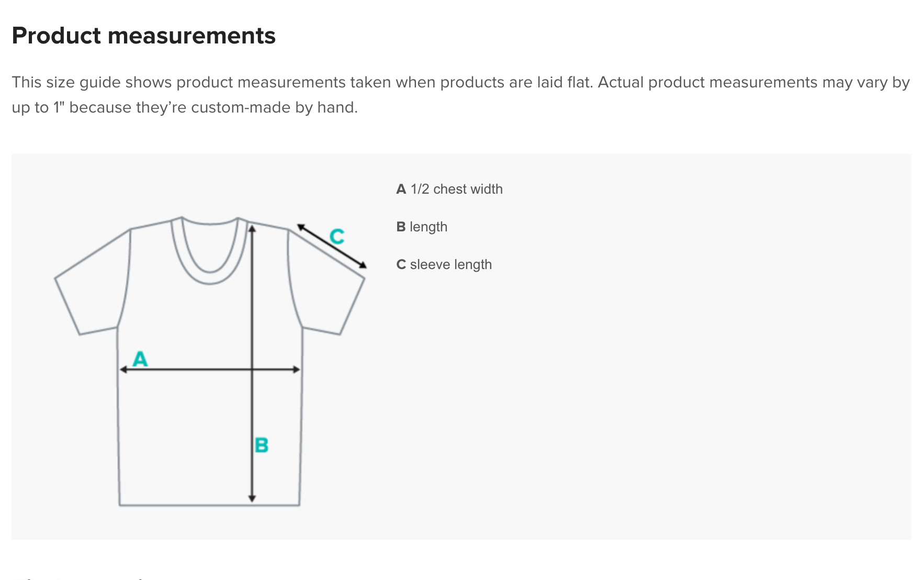The height and width of the screenshot is (580, 924).
Task: Click the t-shirt neckline collar
Action: 210,250
